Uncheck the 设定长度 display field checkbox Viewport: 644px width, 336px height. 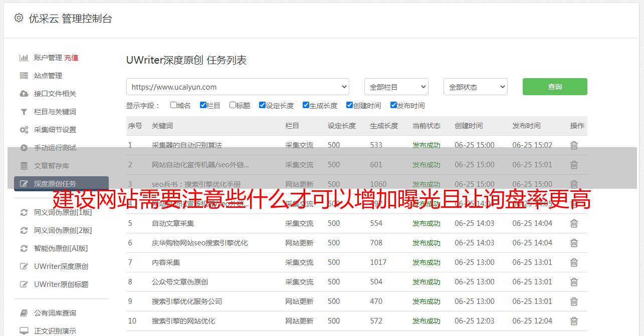click(262, 105)
